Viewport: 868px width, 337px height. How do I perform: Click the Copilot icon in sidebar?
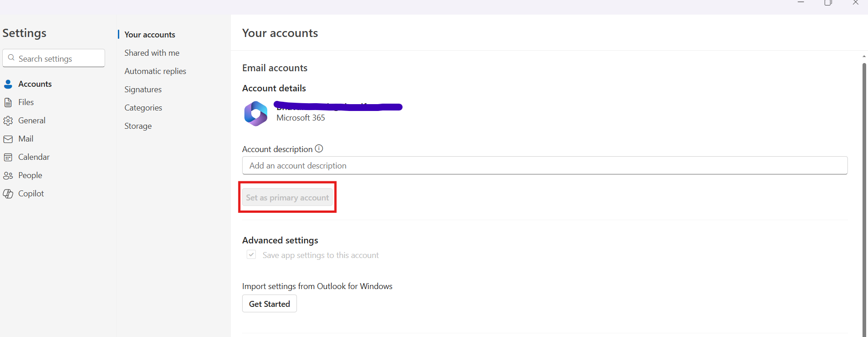tap(8, 194)
